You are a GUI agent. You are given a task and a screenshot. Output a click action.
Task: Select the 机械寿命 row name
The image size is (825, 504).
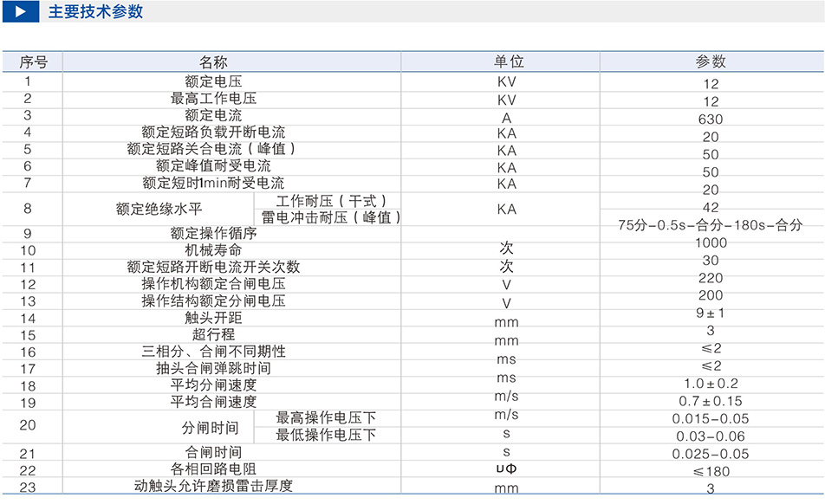click(213, 250)
